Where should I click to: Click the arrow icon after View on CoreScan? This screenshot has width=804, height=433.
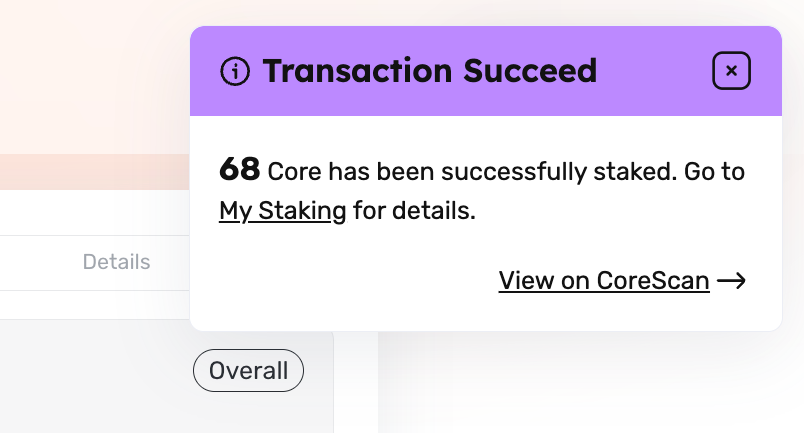(x=731, y=281)
